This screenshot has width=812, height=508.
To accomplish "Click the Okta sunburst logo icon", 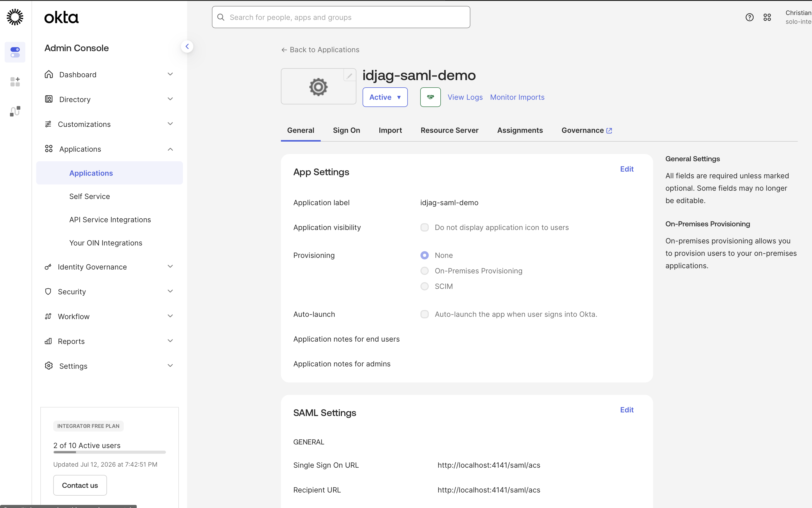I will [x=15, y=17].
